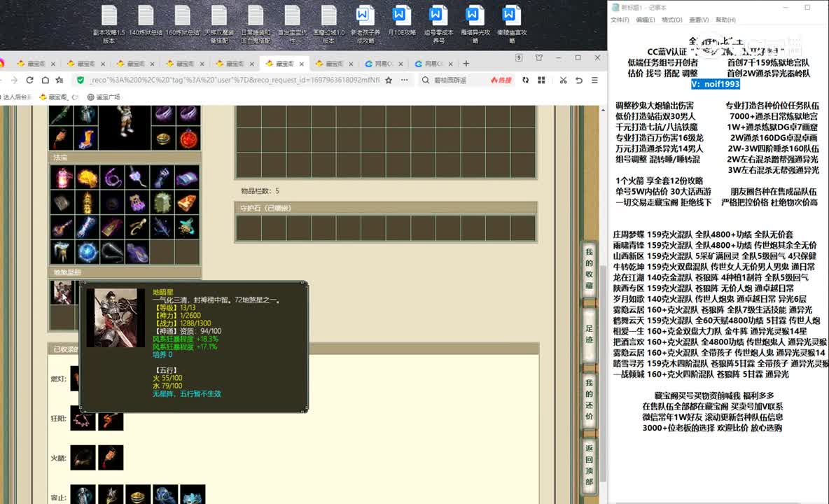Open the browser hamburger menu
This screenshot has height=504, width=829.
594,80
